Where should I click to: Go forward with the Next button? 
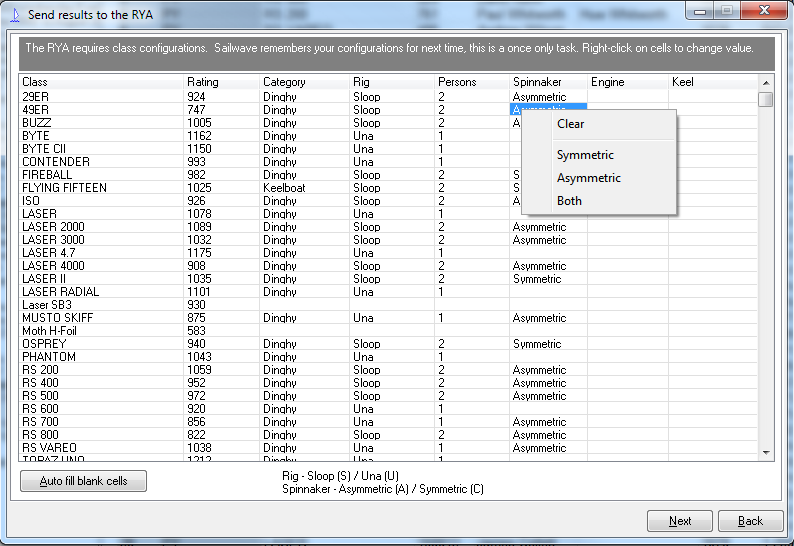click(680, 521)
